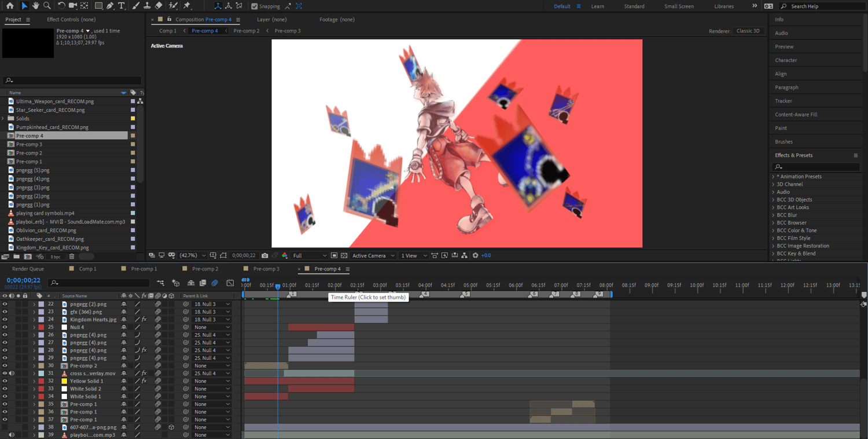Hide the Pre-comp 2 layer 30
This screenshot has width=868, height=439.
[5, 365]
